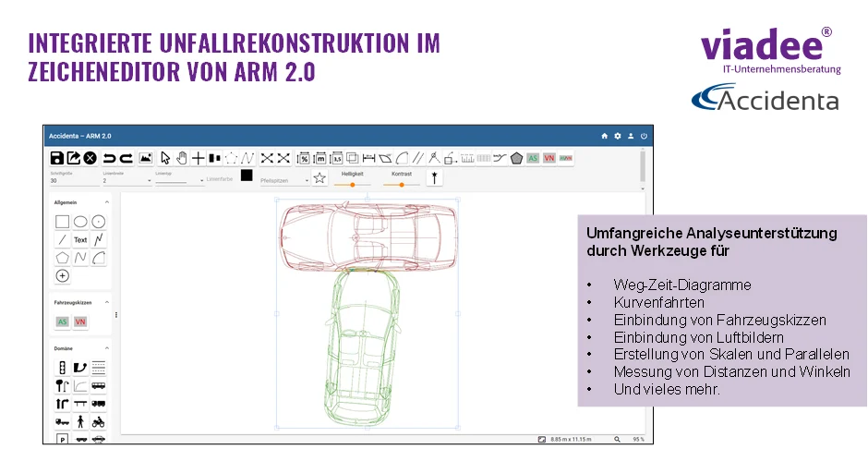The image size is (868, 461).
Task: Insert the truck symbol
Action: [x=99, y=404]
